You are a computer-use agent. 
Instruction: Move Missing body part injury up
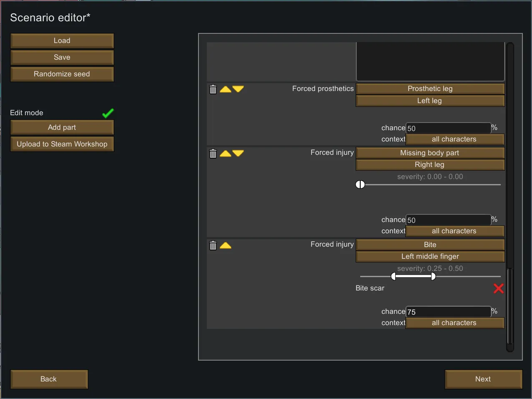[226, 154]
